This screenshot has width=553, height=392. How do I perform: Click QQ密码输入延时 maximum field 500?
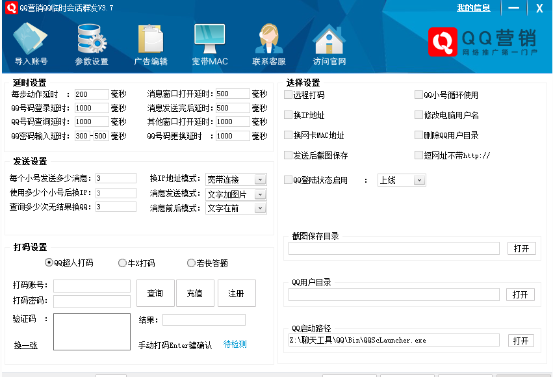point(101,136)
